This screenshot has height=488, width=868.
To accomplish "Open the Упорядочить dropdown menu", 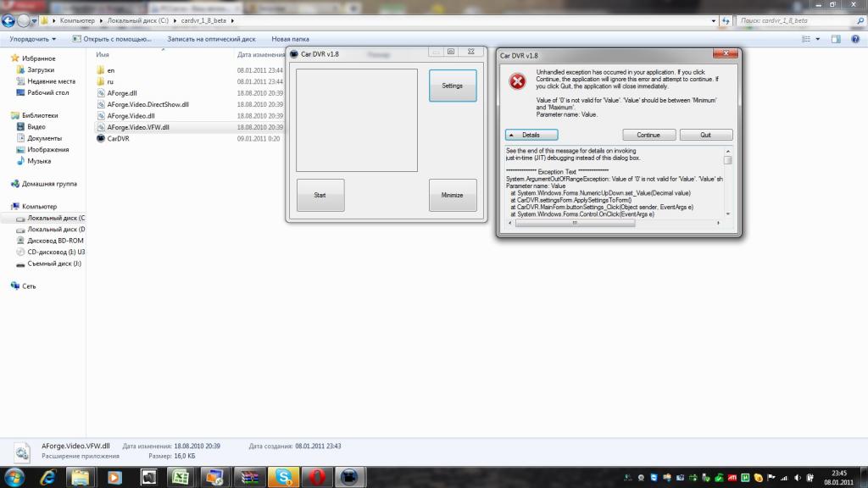I will point(33,39).
